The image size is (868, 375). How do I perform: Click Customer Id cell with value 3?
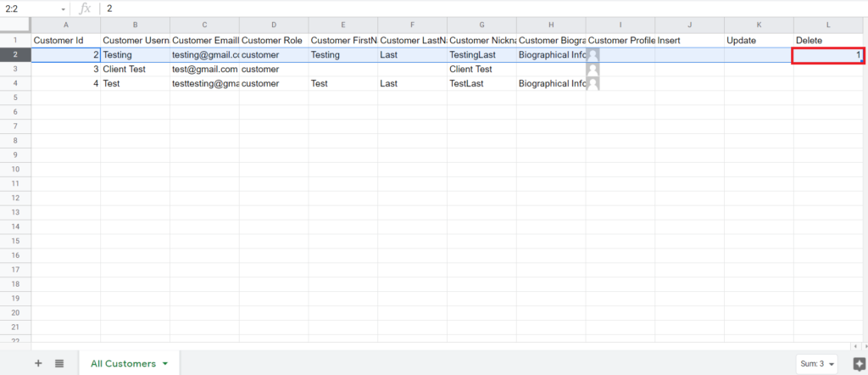[x=66, y=70]
